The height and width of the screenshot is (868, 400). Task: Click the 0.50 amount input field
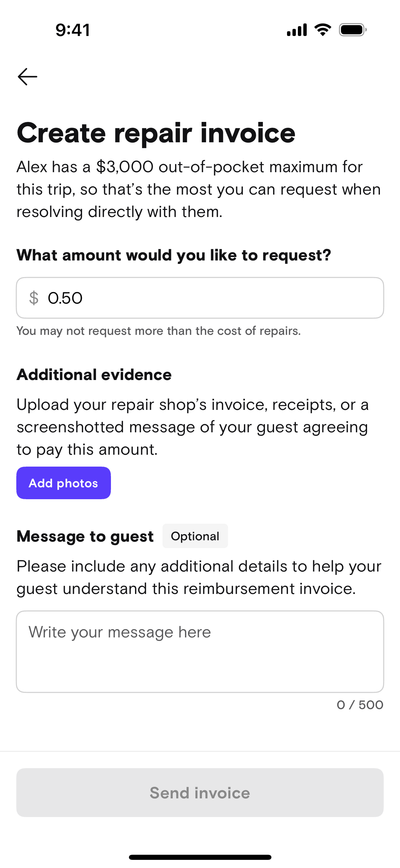tap(210, 298)
